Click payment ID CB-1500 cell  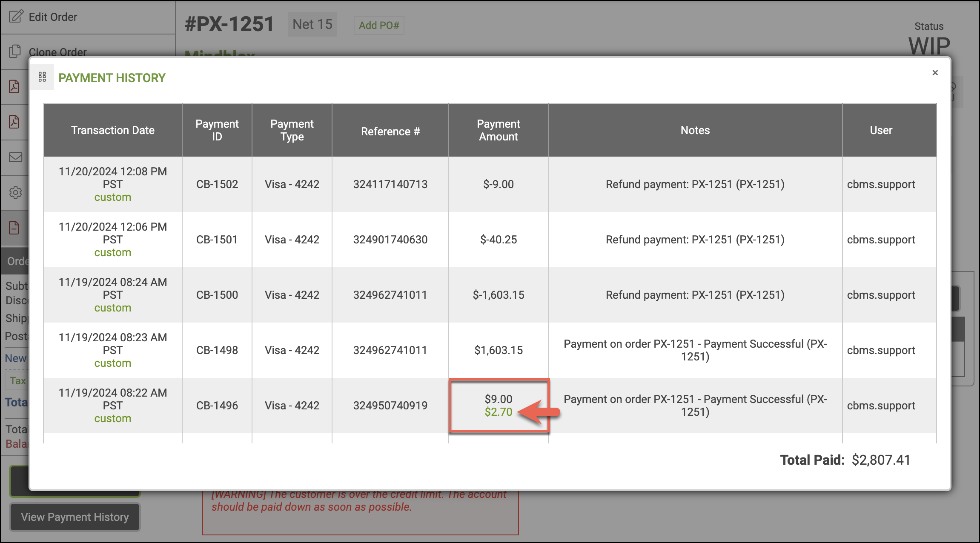click(217, 295)
